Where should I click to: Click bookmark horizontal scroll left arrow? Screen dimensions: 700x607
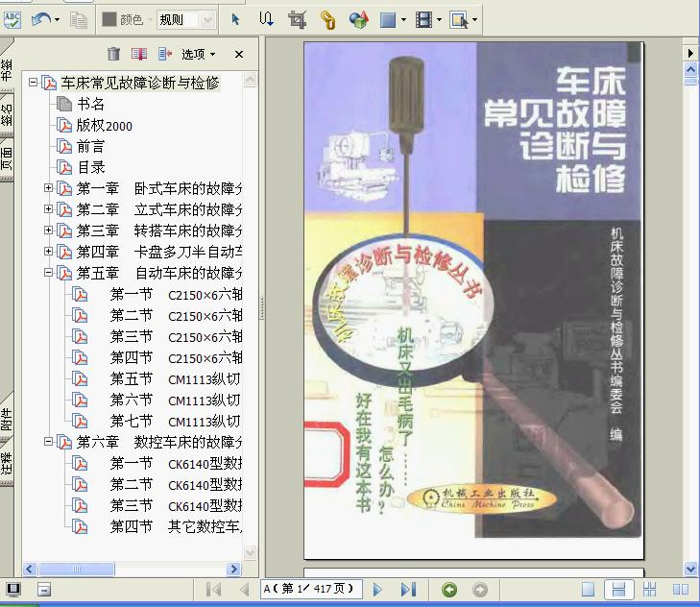[30, 569]
